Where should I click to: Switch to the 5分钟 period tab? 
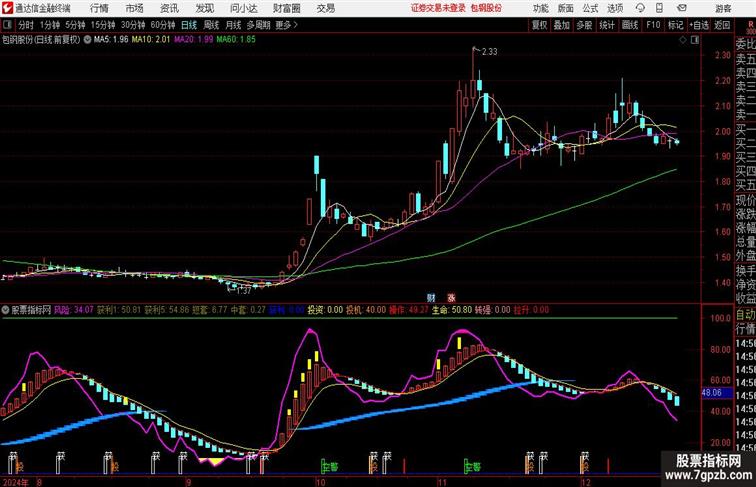click(75, 25)
